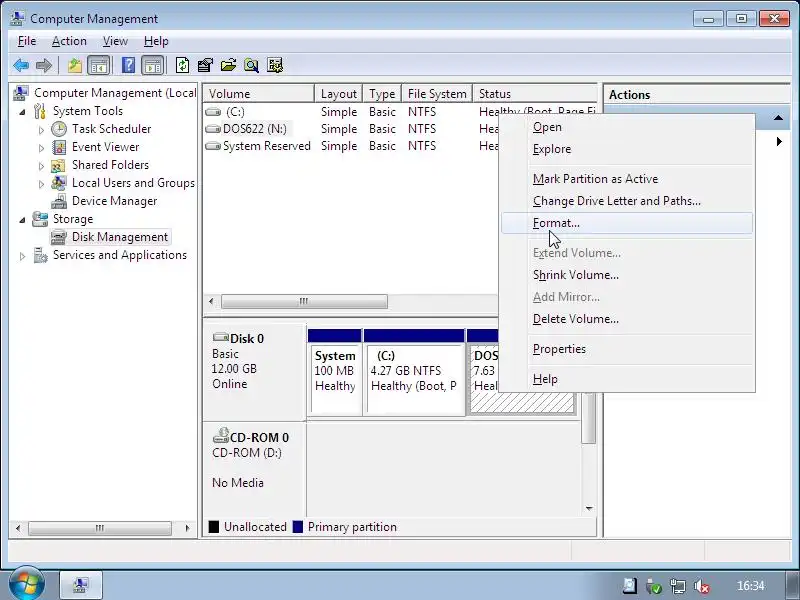Click the volume list horizontal scrollbar thumb
The height and width of the screenshot is (600, 800).
tap(304, 302)
